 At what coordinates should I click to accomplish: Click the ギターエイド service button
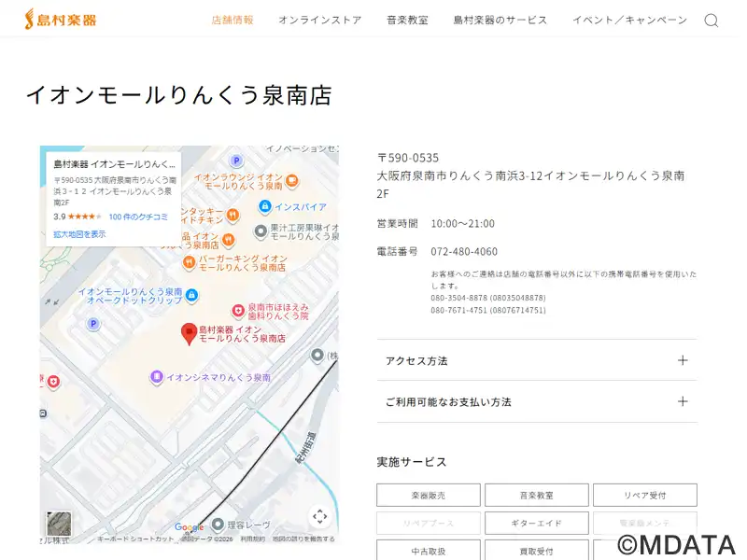point(536,523)
